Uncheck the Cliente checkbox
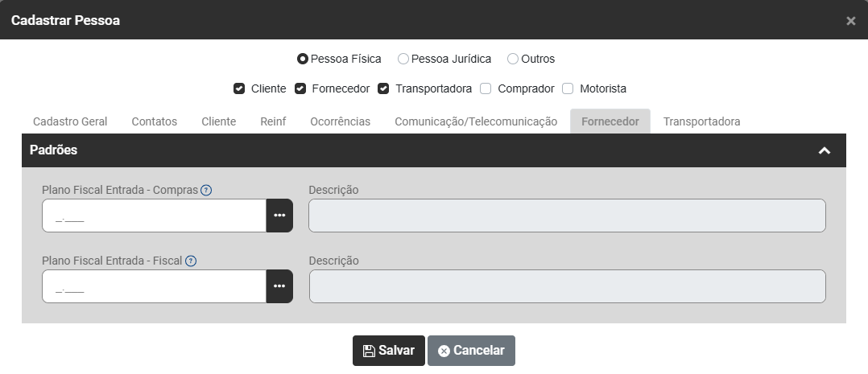 tap(239, 88)
